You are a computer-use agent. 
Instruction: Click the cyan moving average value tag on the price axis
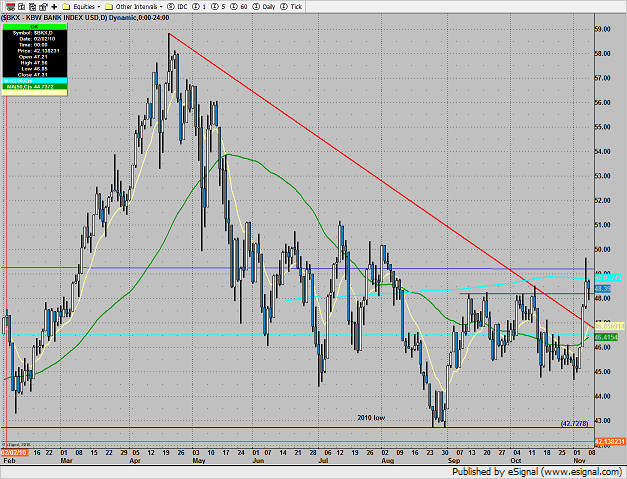tap(608, 277)
